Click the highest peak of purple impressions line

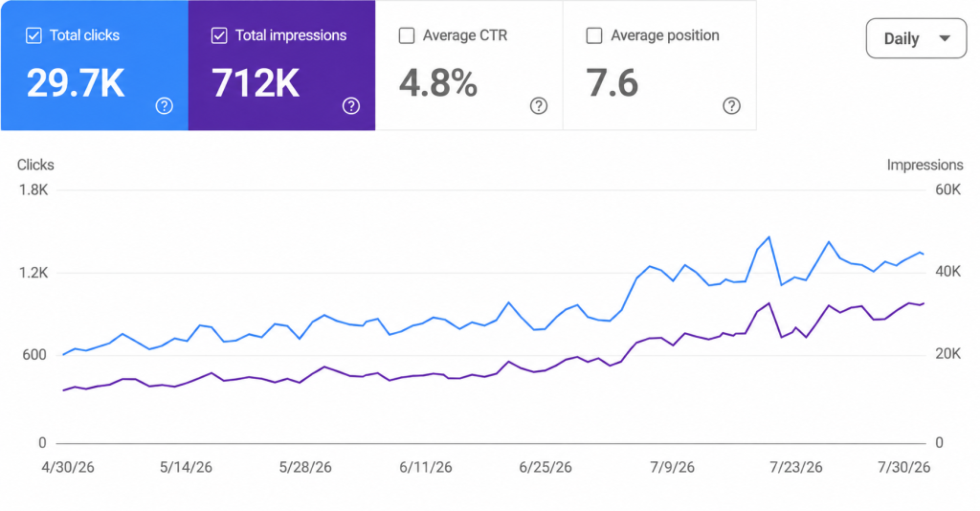[x=768, y=303]
